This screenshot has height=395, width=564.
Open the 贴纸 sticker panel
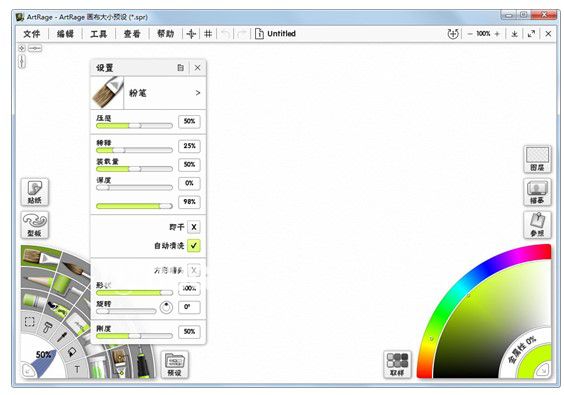35,192
